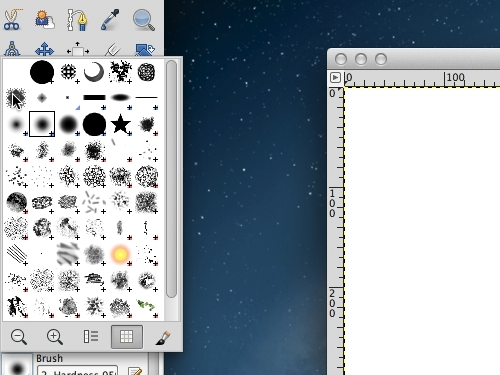Click the smaller previews zoom-out button

[19, 337]
